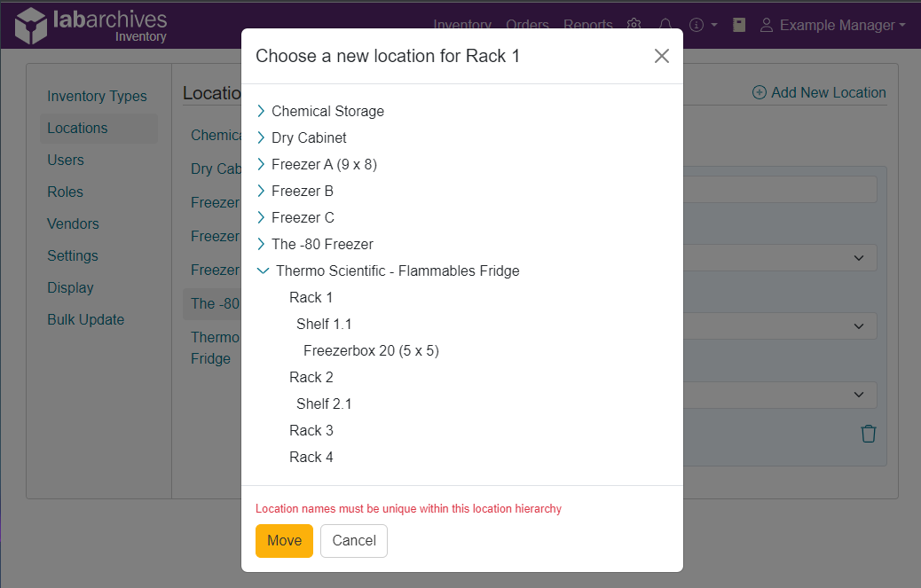
Task: Expand the Chemical Storage tree node
Action: (262, 111)
